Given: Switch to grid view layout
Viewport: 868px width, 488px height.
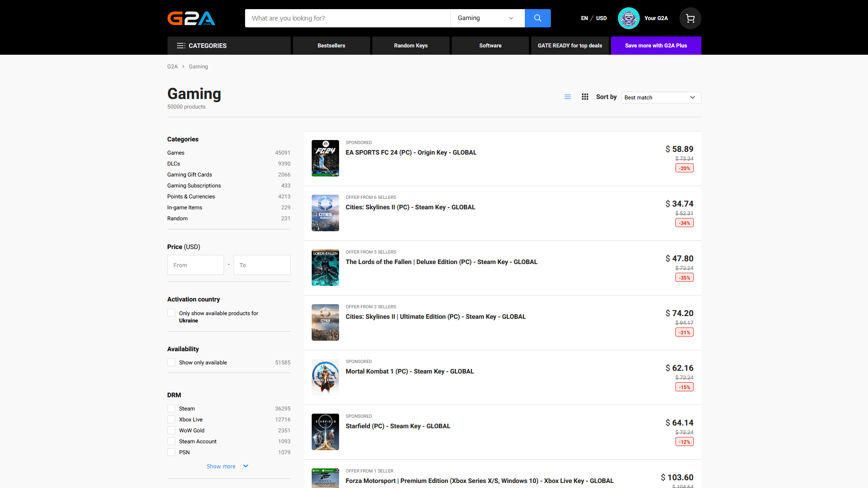Looking at the screenshot, I should coord(585,97).
